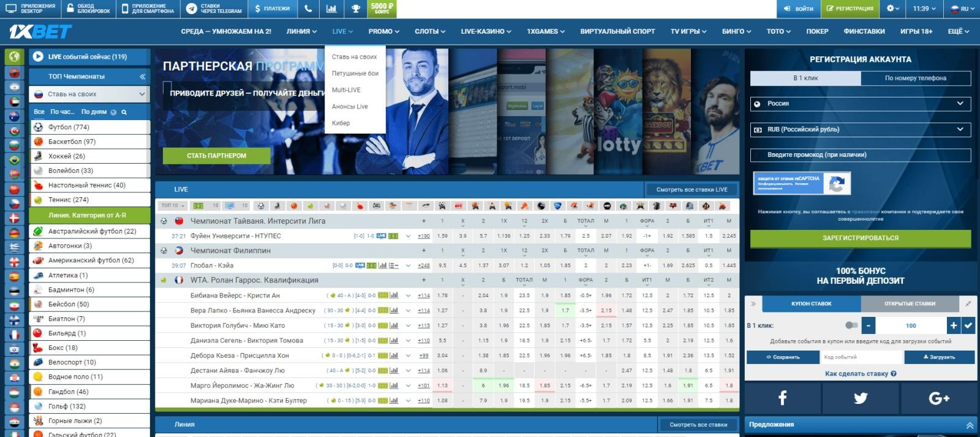Click the Germany flag in the country column

coord(15,233)
